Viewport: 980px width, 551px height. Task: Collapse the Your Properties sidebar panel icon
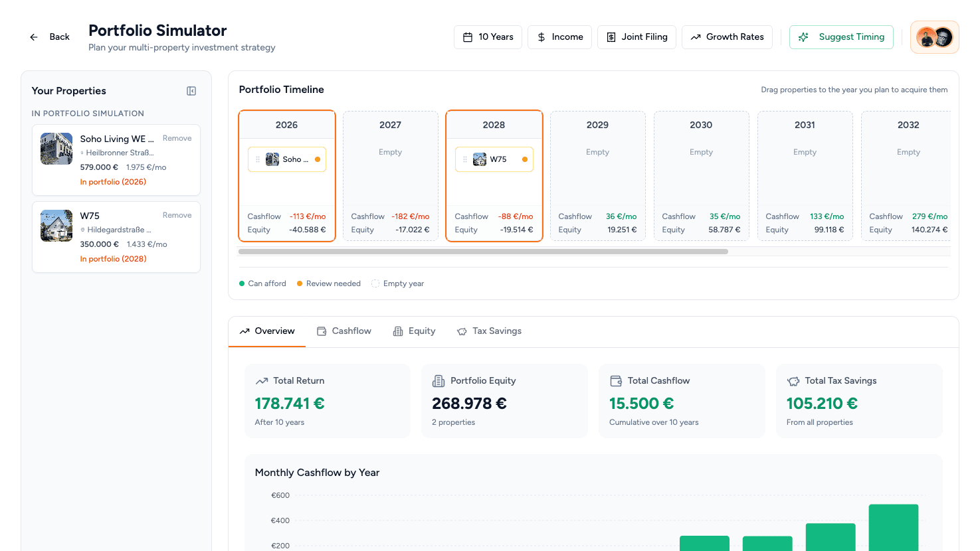pyautogui.click(x=191, y=91)
